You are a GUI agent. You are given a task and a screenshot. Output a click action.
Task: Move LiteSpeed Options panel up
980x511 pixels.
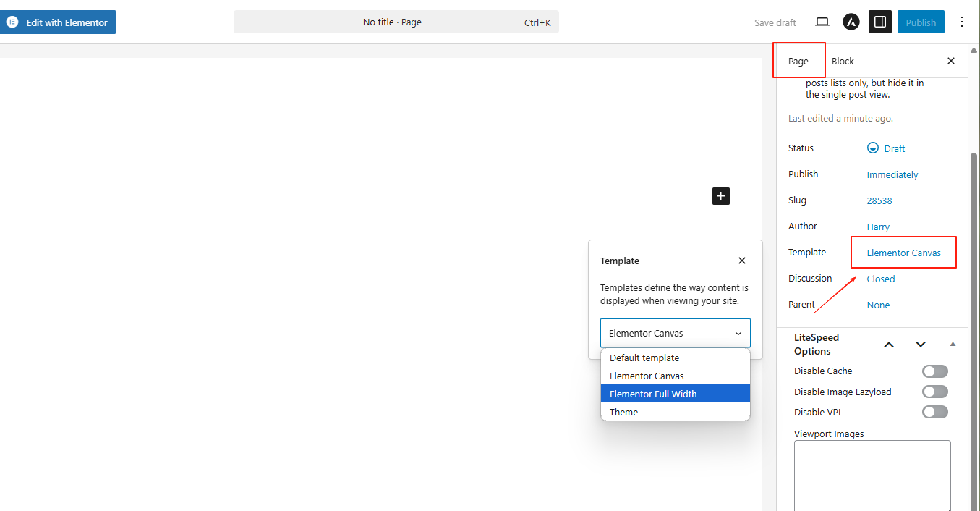click(889, 345)
